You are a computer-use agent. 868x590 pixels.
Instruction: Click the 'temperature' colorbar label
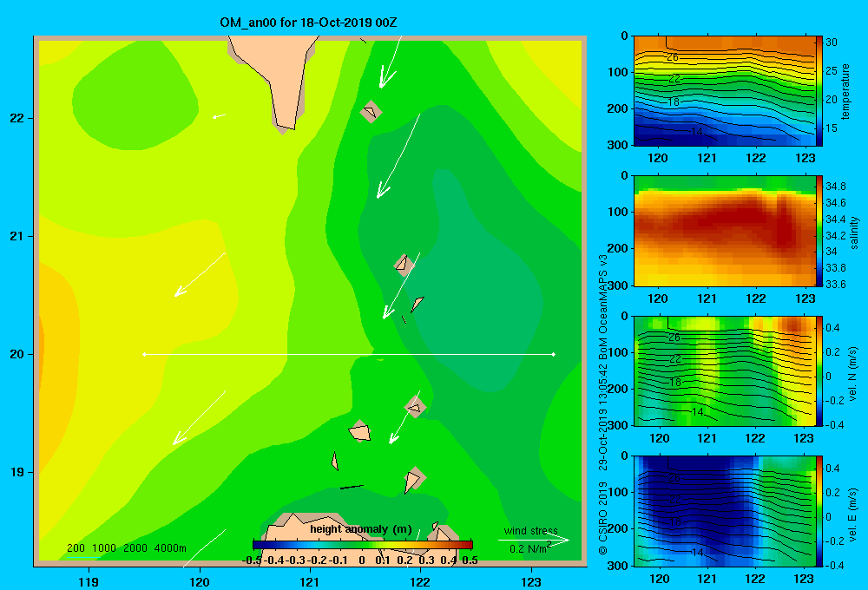[845, 91]
